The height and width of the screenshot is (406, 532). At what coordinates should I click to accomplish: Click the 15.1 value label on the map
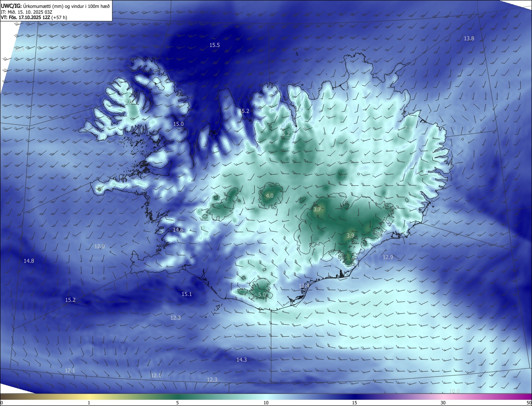187,294
